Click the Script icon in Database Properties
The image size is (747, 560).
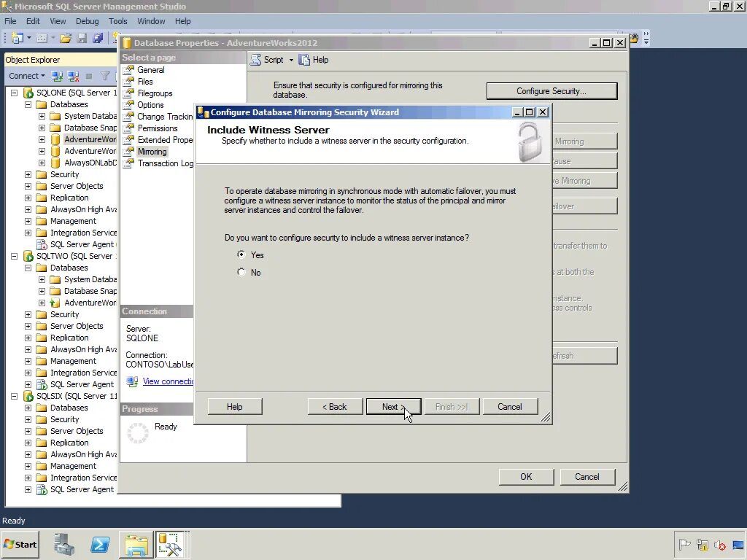pyautogui.click(x=256, y=60)
